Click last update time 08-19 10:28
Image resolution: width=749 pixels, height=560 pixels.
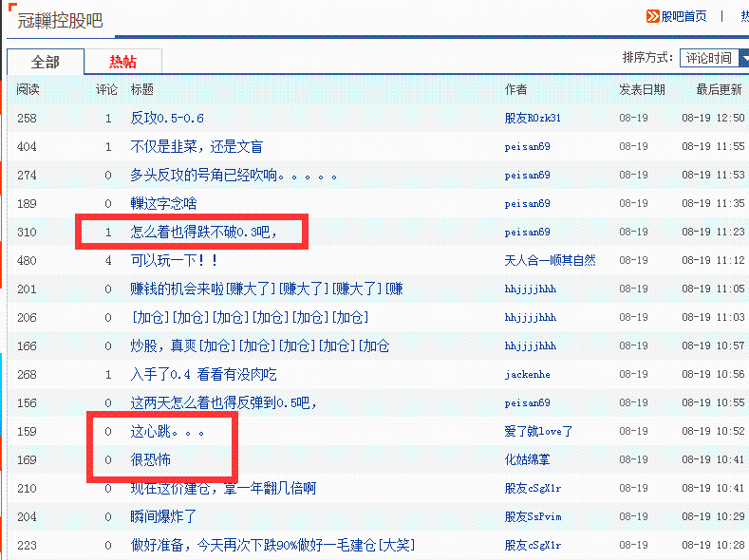point(713,545)
